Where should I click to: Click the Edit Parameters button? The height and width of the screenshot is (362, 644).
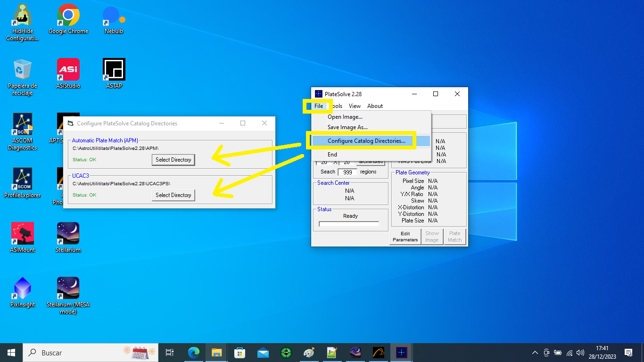tap(405, 237)
